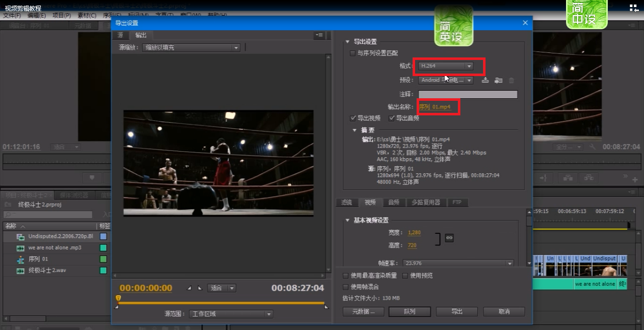Click the blue label swatch for Undisputed clip
Image resolution: width=644 pixels, height=330 pixels.
pyautogui.click(x=103, y=236)
